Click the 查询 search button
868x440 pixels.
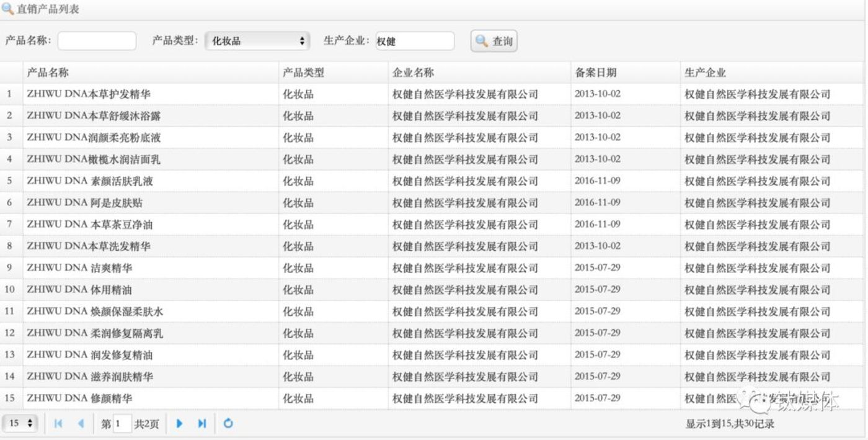(x=494, y=41)
